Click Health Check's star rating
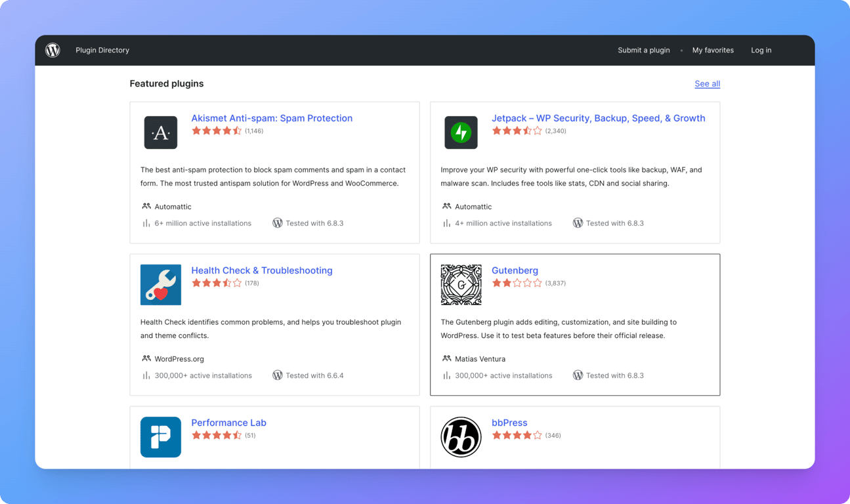Image resolution: width=850 pixels, height=504 pixels. point(217,283)
